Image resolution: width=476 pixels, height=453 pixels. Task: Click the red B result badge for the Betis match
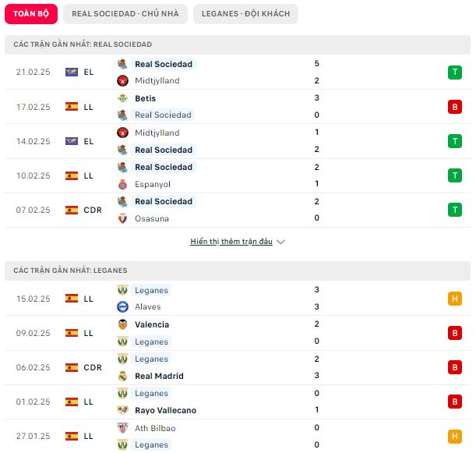point(454,107)
